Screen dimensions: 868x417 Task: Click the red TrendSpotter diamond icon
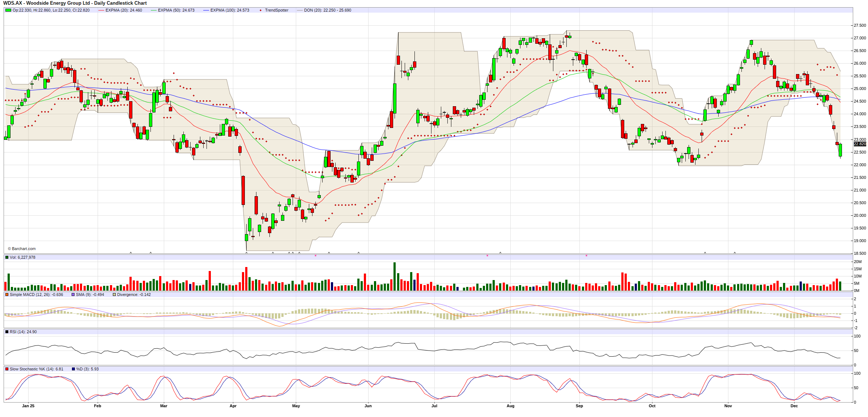coord(260,10)
